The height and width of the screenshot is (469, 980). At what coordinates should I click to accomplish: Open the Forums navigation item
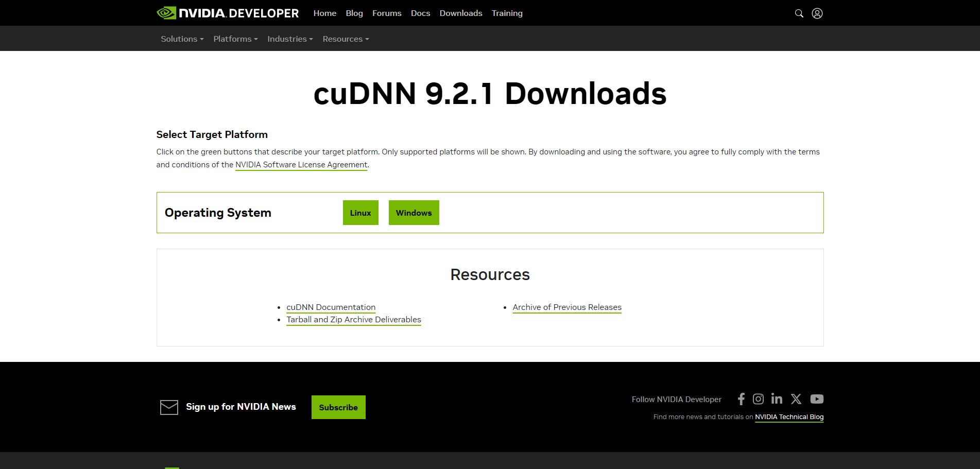pyautogui.click(x=387, y=13)
